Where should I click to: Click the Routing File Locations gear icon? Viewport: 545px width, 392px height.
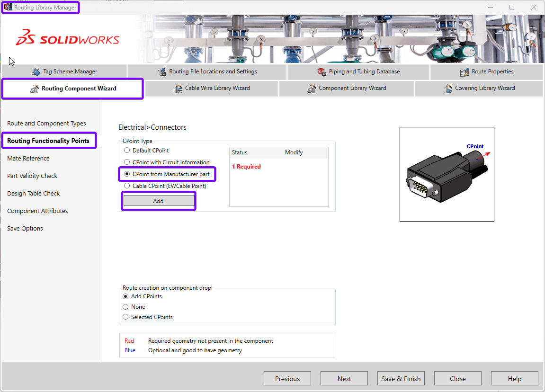(161, 71)
